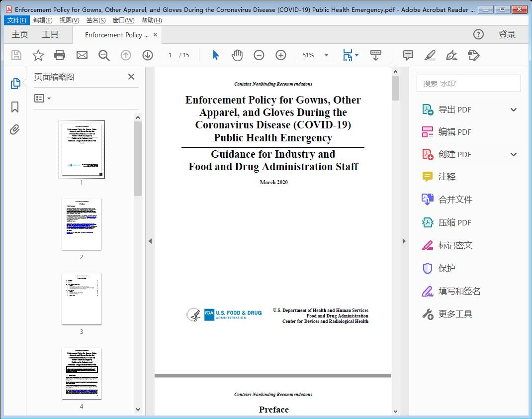Image resolution: width=532 pixels, height=419 pixels.
Task: Click the Save file icon
Action: [15, 55]
